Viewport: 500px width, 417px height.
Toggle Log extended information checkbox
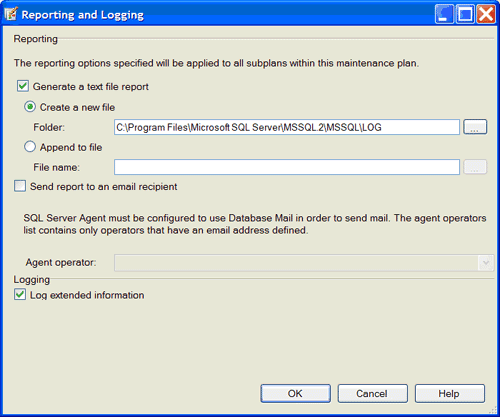[x=20, y=295]
